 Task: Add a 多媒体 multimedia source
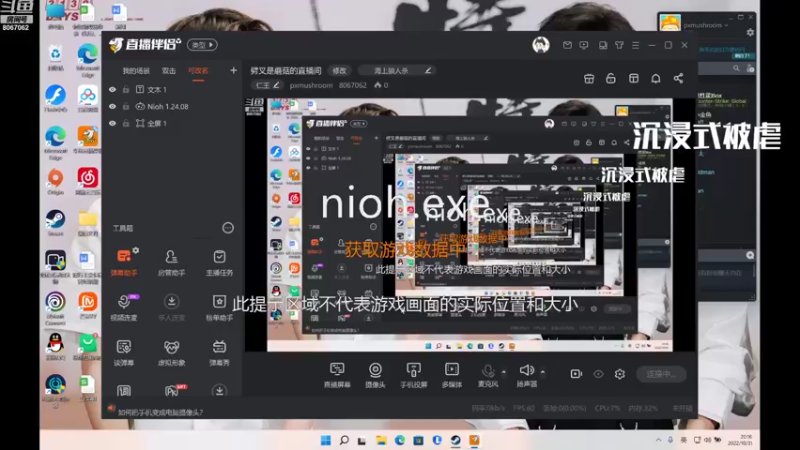(452, 375)
